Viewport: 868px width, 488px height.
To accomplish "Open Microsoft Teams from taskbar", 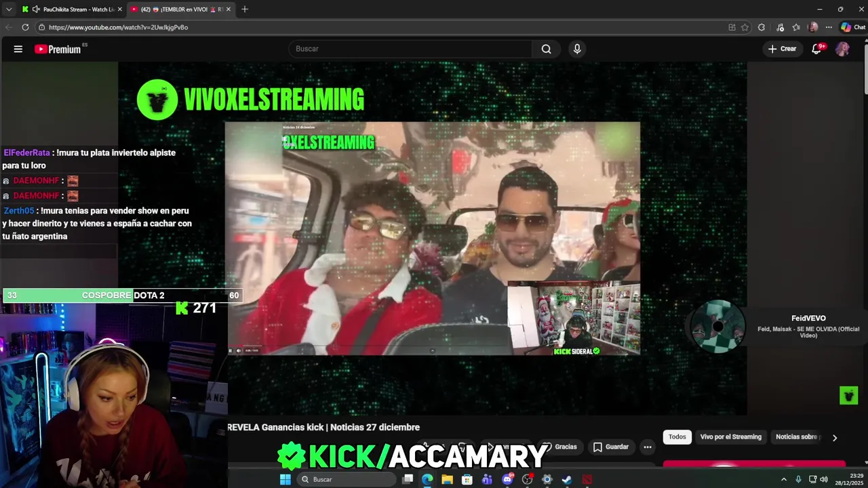I will 487,479.
